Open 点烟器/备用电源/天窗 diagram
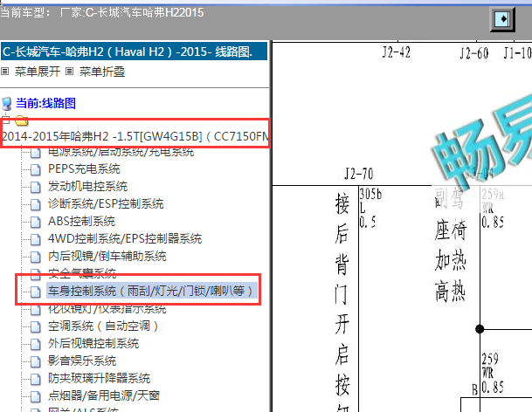 click(x=104, y=395)
